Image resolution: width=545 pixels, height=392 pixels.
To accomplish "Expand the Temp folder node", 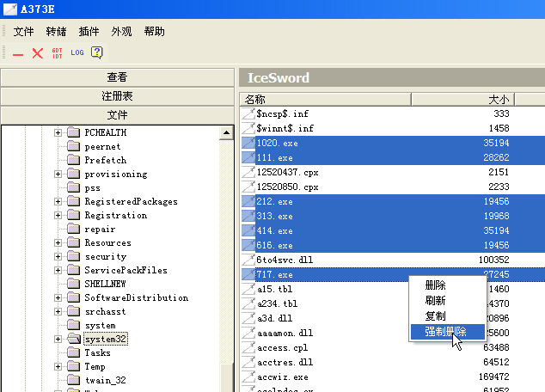I will 58,366.
